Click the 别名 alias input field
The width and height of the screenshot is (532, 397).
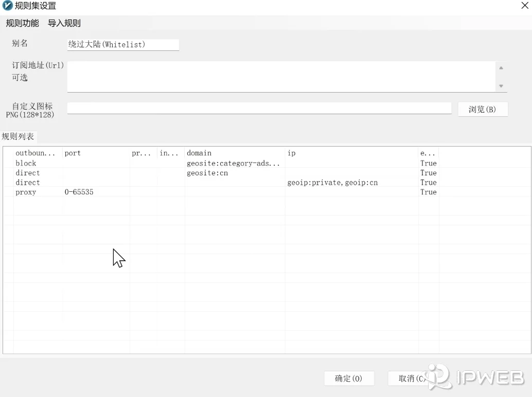[x=123, y=45]
